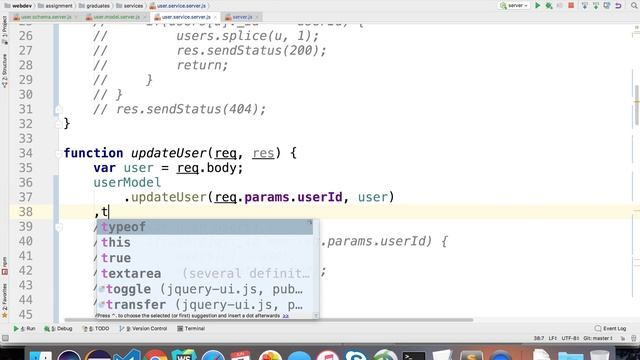Collapse the updateUser function fold marker at line 34
Viewport: 640px width, 360px height.
(x=58, y=153)
